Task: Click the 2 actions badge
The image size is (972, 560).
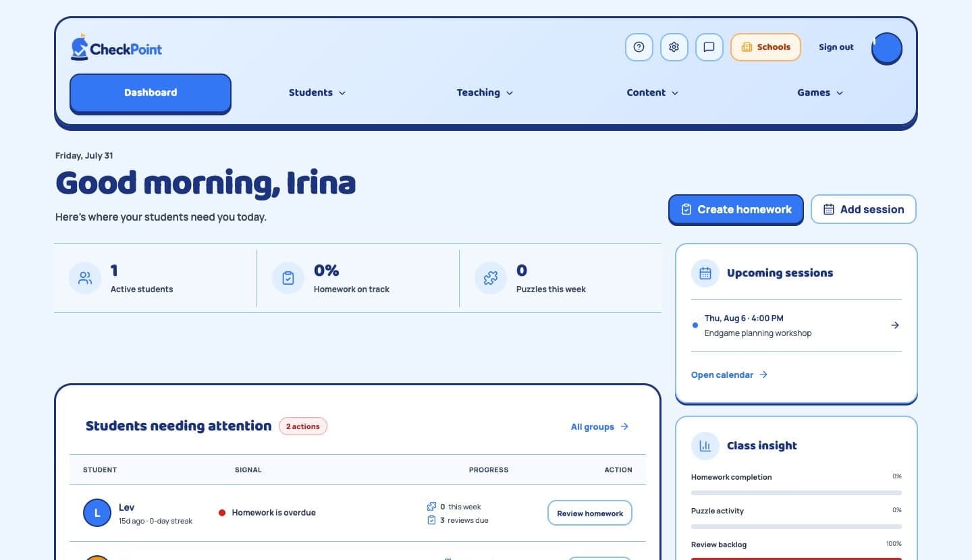Action: click(x=303, y=426)
